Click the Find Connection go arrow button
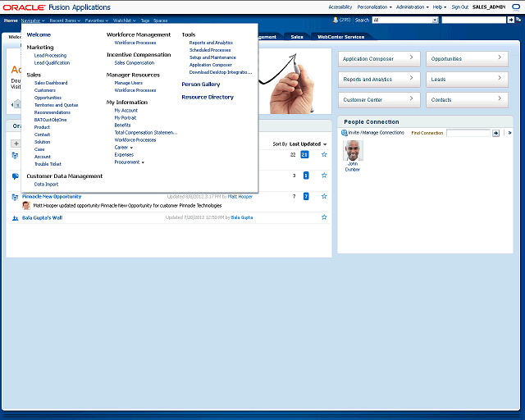This screenshot has height=420, width=525. pos(495,133)
